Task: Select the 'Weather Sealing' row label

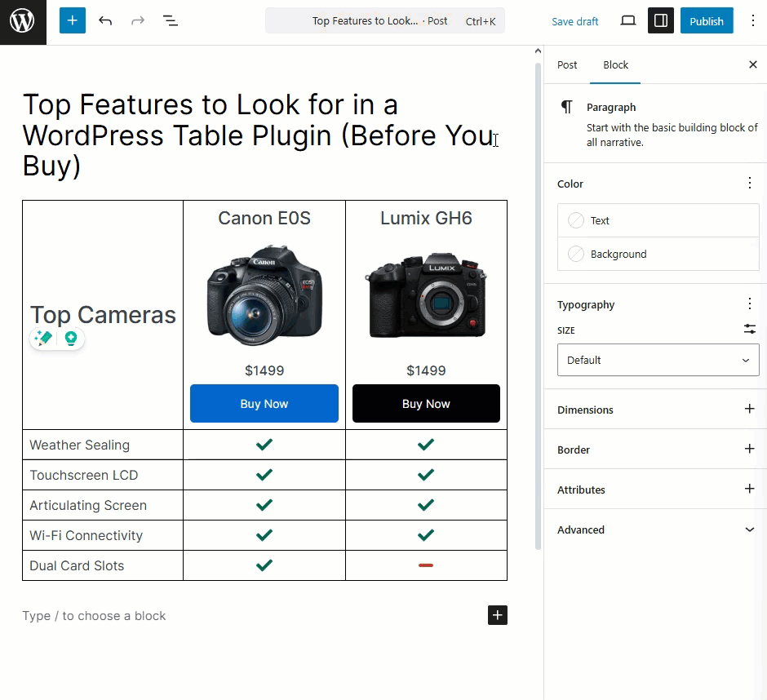Action: point(80,445)
